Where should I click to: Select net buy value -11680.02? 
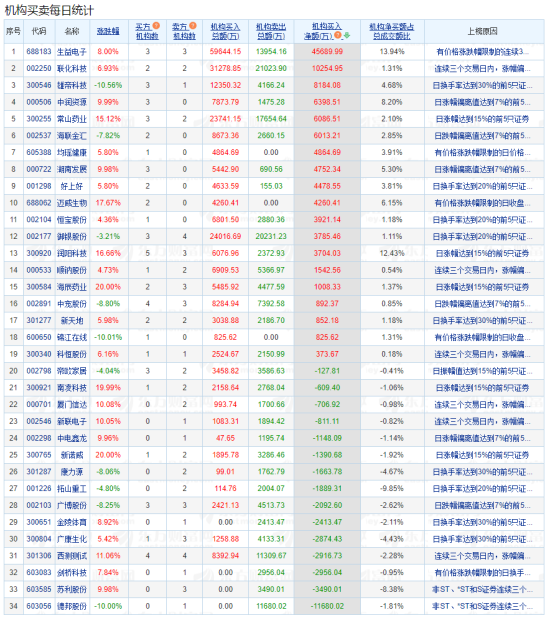(x=327, y=606)
